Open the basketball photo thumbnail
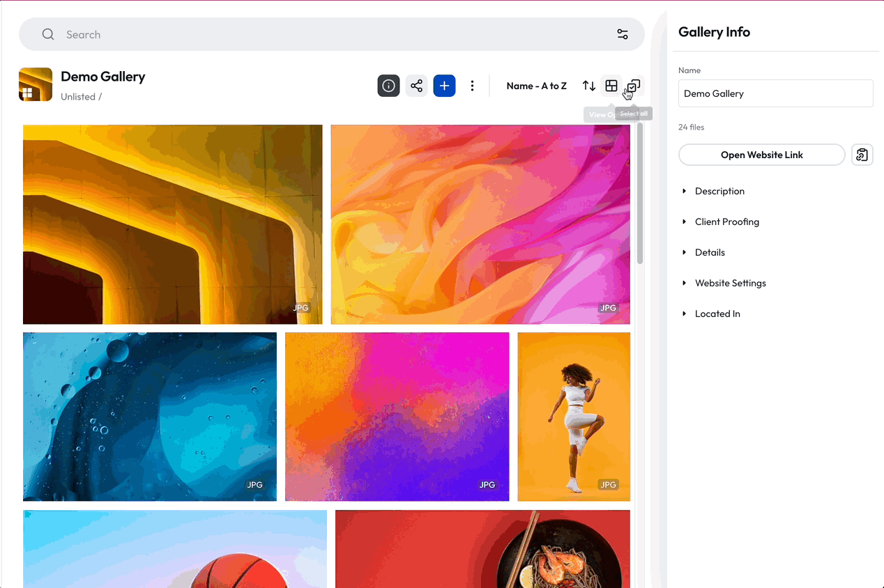 point(175,549)
